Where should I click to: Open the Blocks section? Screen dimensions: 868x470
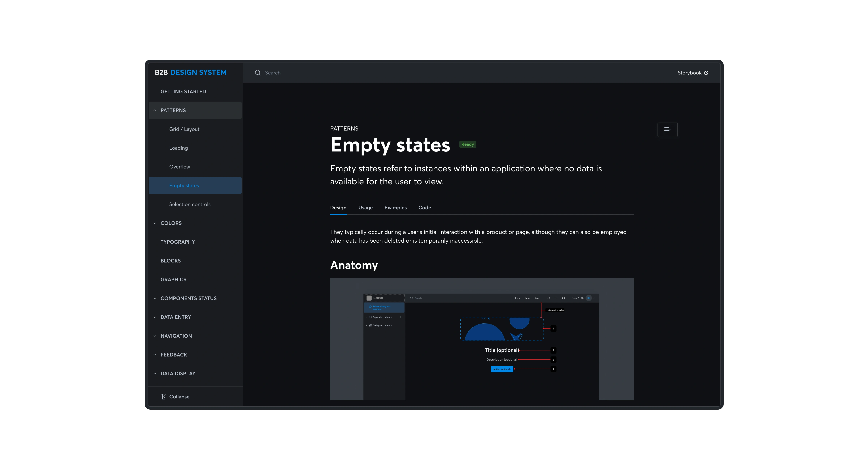[x=171, y=261]
